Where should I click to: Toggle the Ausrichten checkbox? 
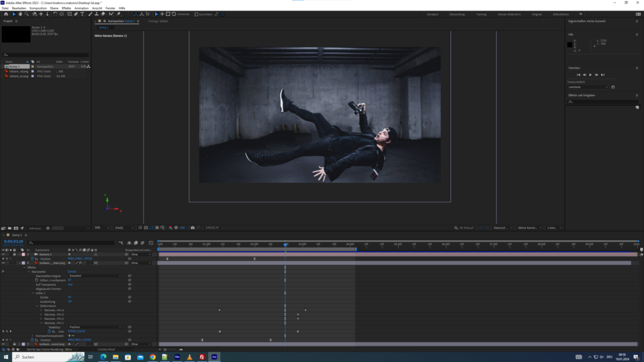[196, 14]
